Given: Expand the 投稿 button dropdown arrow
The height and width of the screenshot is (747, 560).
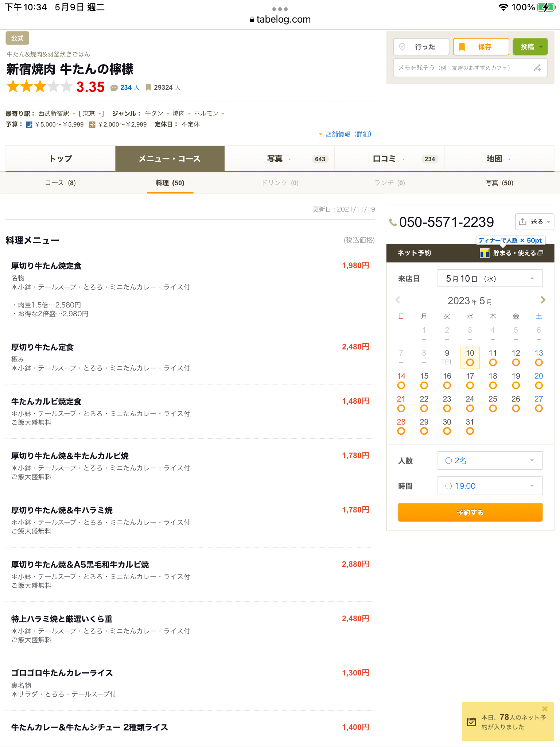Looking at the screenshot, I should point(541,47).
